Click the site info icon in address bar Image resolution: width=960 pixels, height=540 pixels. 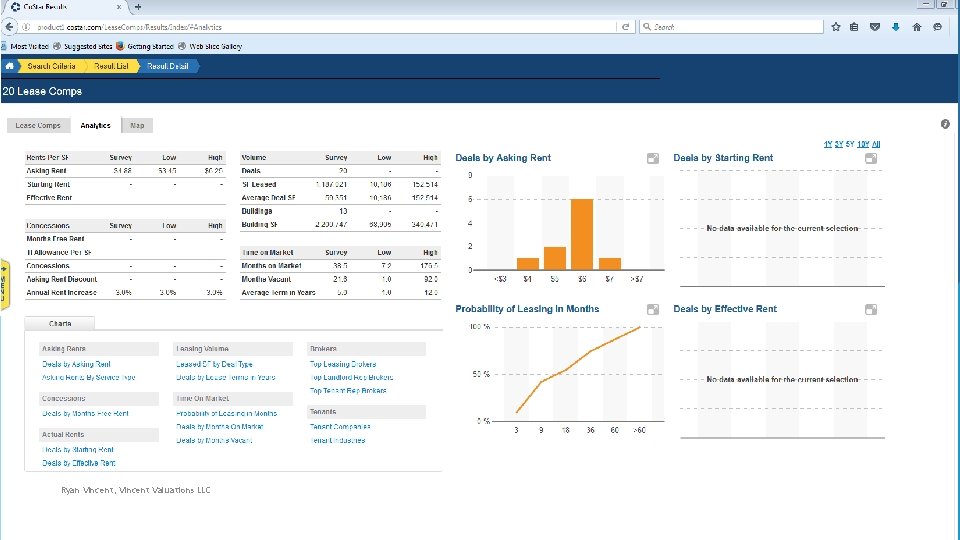[26, 27]
